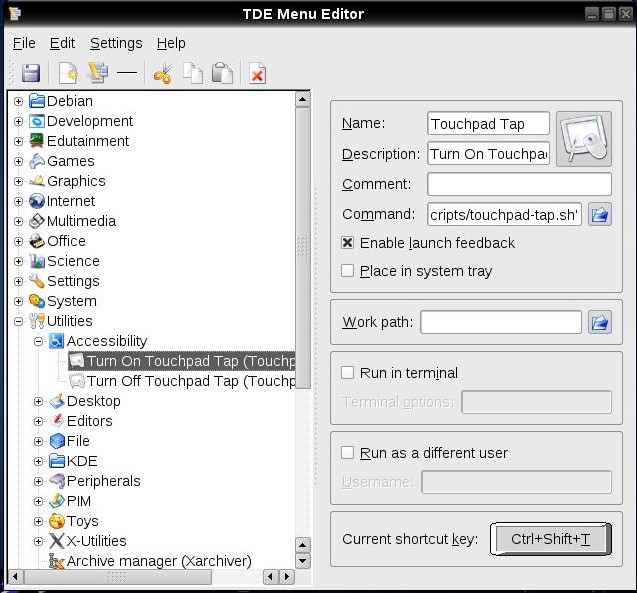Select the Toys submenu

point(74,521)
